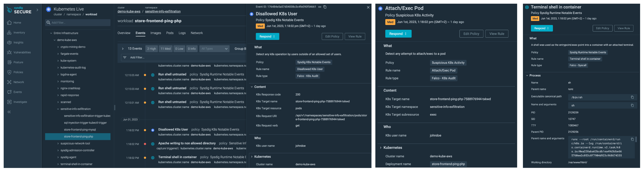Viewport: 644px width, 172px height.
Task: Collapse the Process section in Terminal shell panel
Action: coord(527,76)
